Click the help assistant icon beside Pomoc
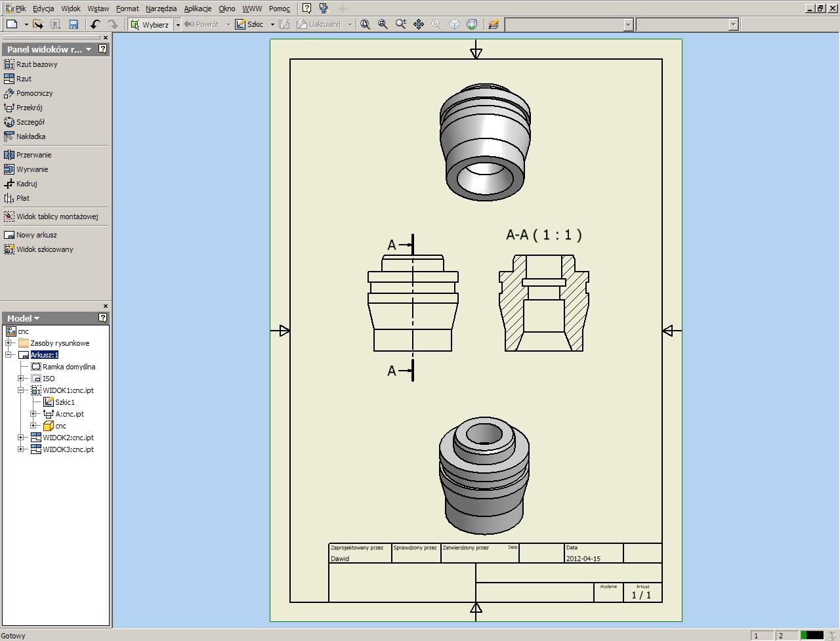Image resolution: width=840 pixels, height=641 pixels. click(x=324, y=9)
